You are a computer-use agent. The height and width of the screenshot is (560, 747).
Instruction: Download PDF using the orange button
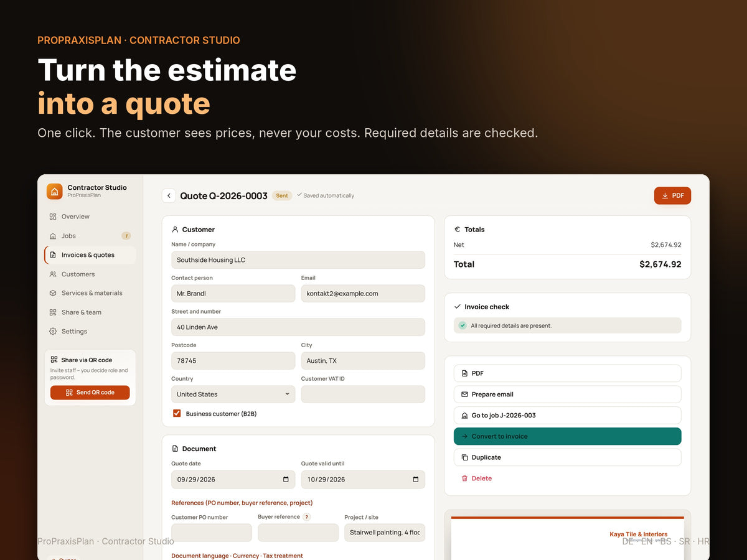point(672,195)
